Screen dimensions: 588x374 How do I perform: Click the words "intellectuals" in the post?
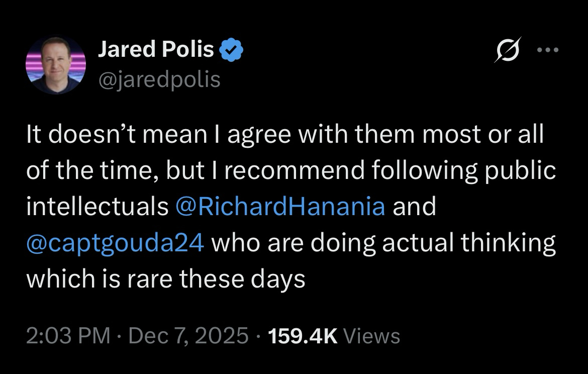coord(97,207)
